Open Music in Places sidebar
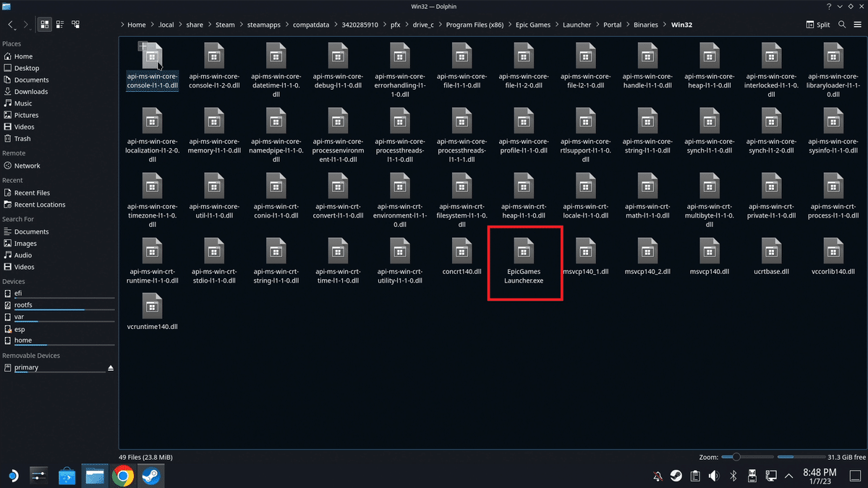This screenshot has height=488, width=868. point(23,103)
